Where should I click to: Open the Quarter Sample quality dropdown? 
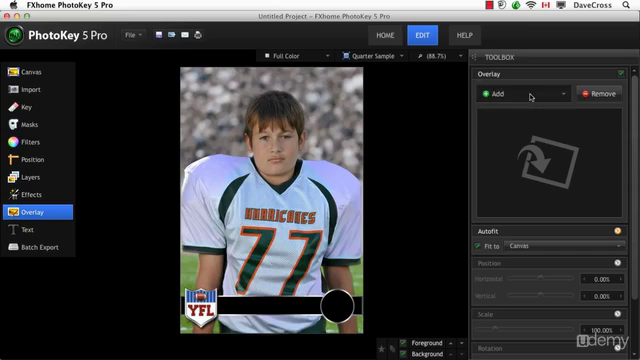pyautogui.click(x=373, y=56)
